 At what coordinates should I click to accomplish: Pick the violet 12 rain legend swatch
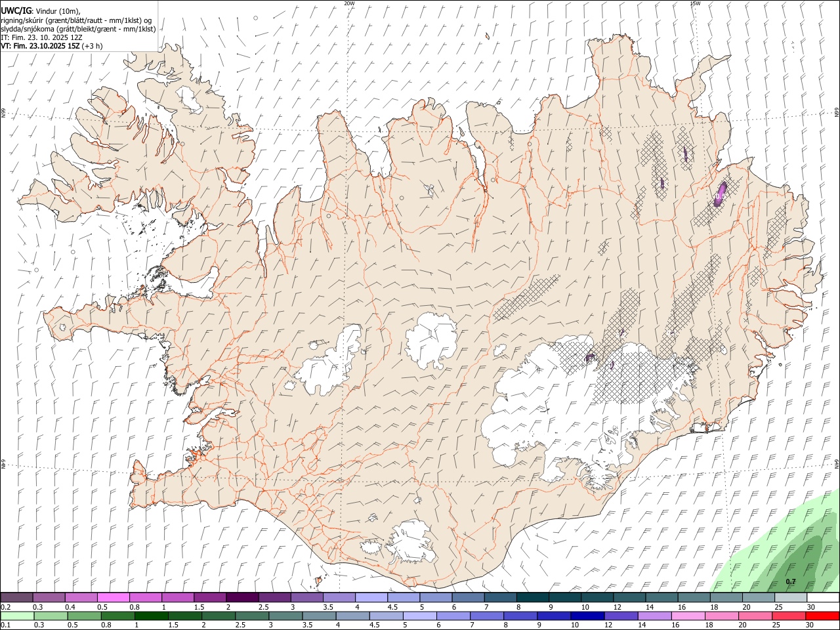pos(621,616)
